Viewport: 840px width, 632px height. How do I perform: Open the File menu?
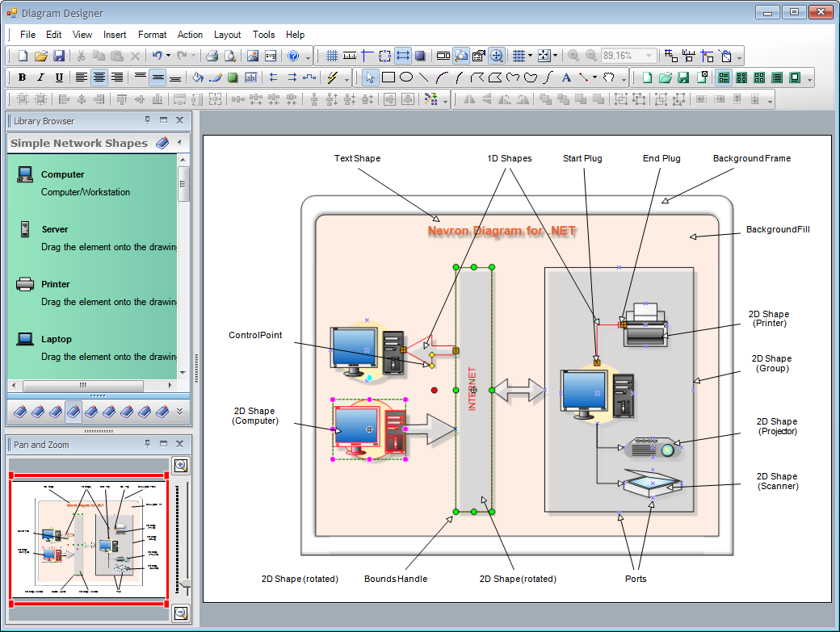pos(27,35)
